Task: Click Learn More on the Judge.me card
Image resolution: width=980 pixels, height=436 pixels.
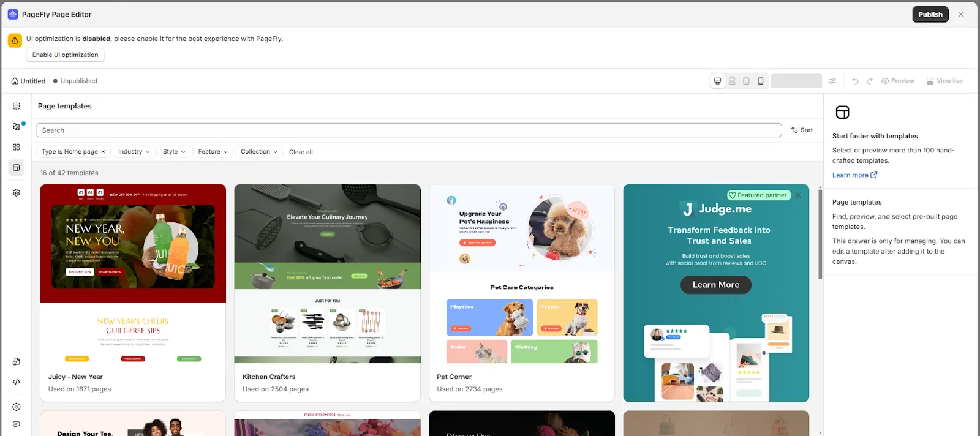Action: 716,285
